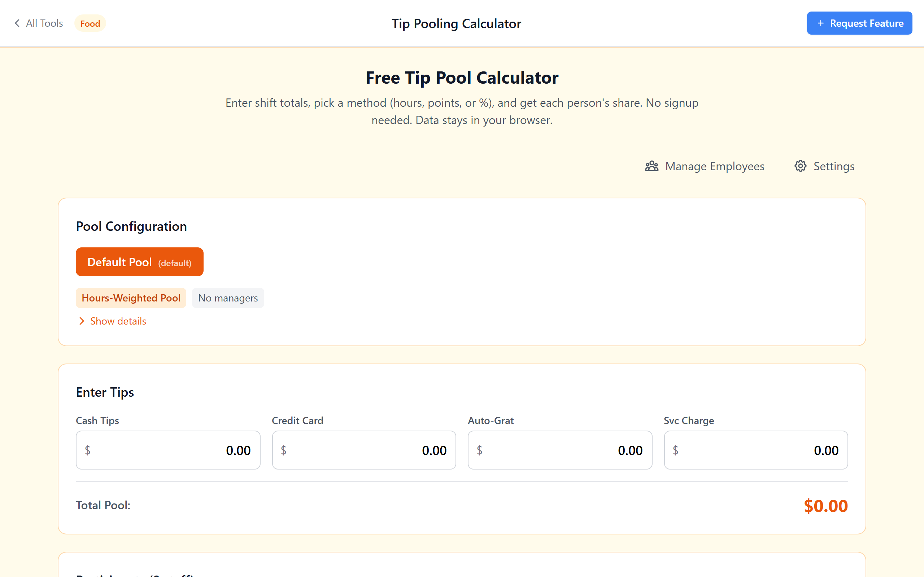The width and height of the screenshot is (924, 577).
Task: Click the people icon next to Manage Employees
Action: (x=651, y=166)
